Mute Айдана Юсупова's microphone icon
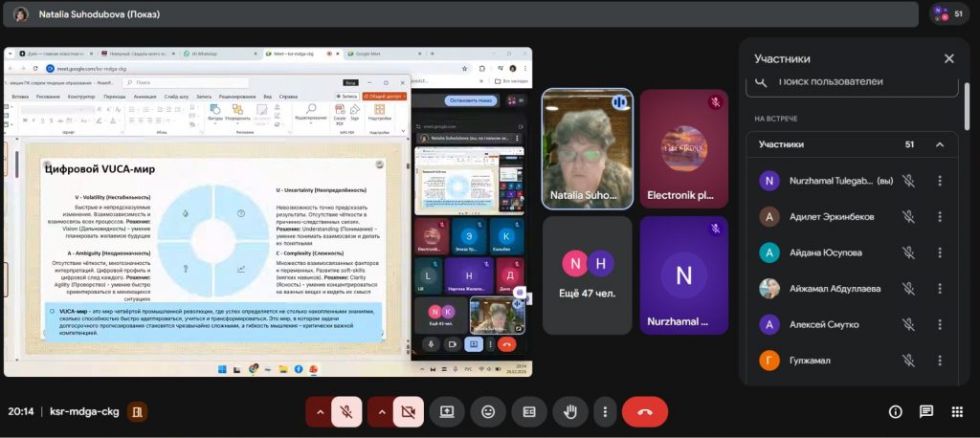This screenshot has height=438, width=980. coord(908,252)
